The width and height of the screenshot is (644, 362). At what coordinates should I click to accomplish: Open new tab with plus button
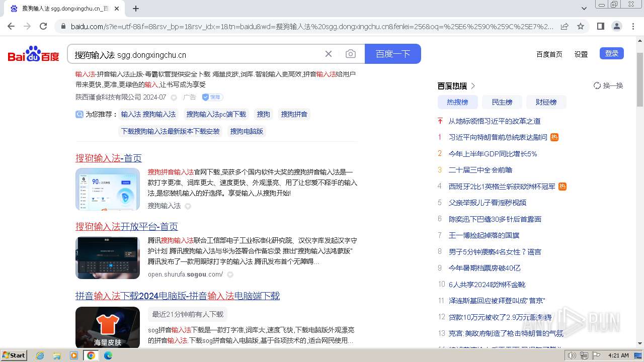pyautogui.click(x=136, y=9)
